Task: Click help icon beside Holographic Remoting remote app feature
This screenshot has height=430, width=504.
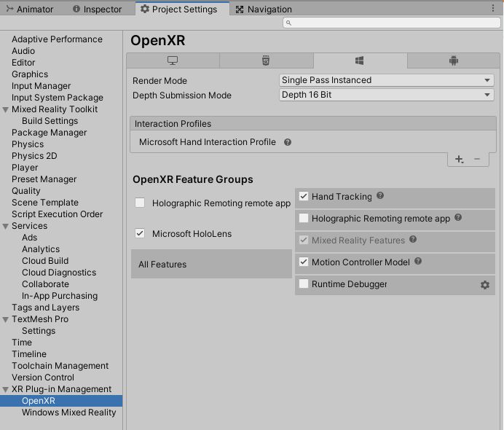Action: point(458,217)
